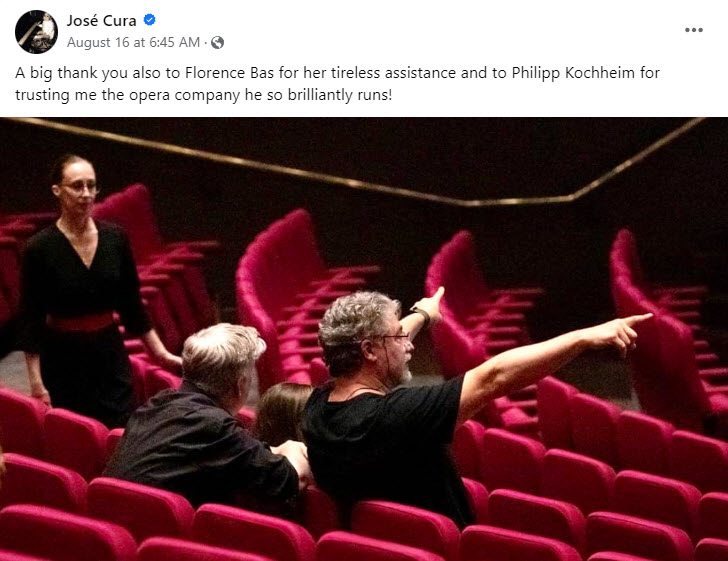Image resolution: width=728 pixels, height=561 pixels.
Task: Click the standing woman's face with glasses
Action: [x=77, y=187]
